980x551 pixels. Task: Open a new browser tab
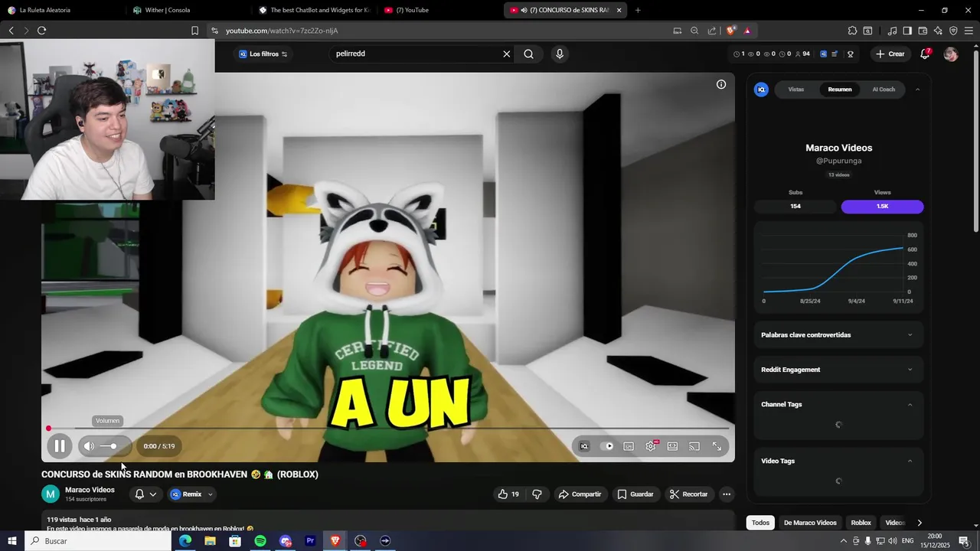pos(638,10)
